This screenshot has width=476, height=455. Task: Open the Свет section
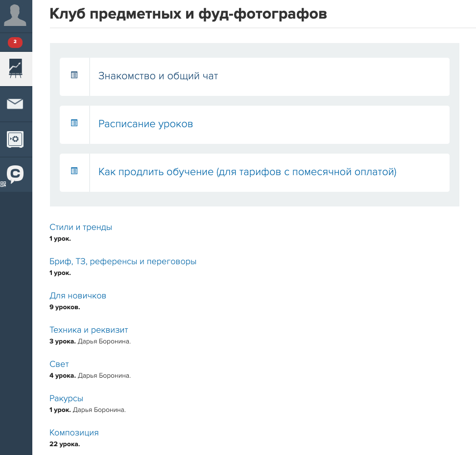pyautogui.click(x=59, y=364)
